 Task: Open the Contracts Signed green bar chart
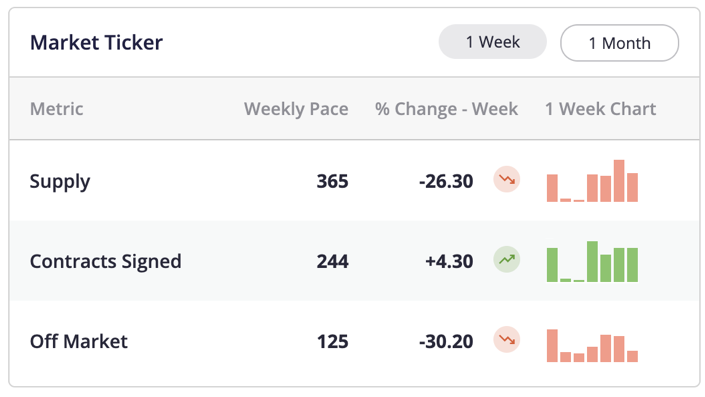tap(592, 261)
